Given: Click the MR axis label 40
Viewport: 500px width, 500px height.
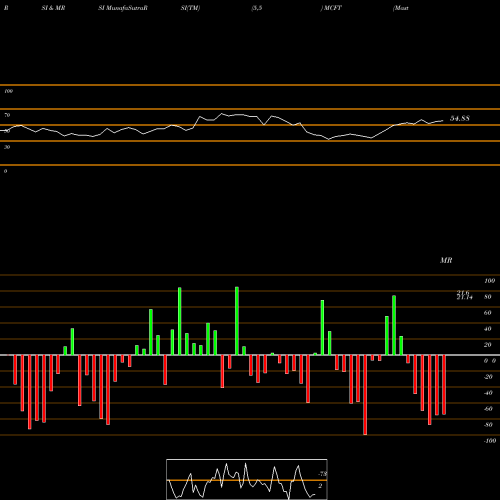Looking at the screenshot, I should [488, 329].
